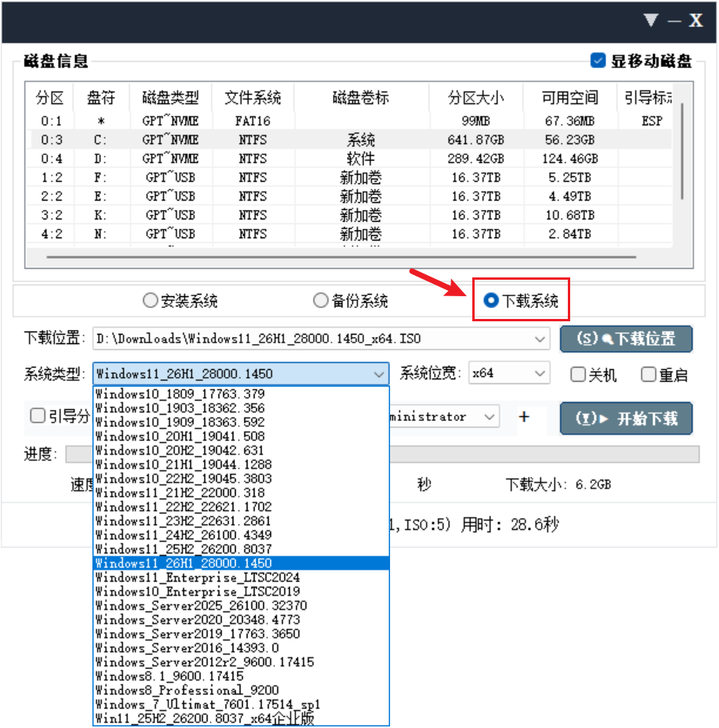This screenshot has width=719, height=728.
Task: Select the D: 软件 partition row
Action: [349, 159]
